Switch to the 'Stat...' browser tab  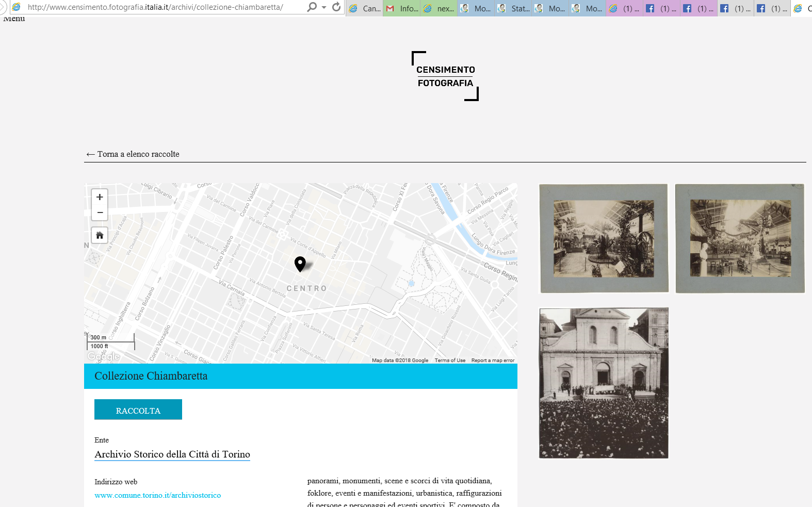514,8
